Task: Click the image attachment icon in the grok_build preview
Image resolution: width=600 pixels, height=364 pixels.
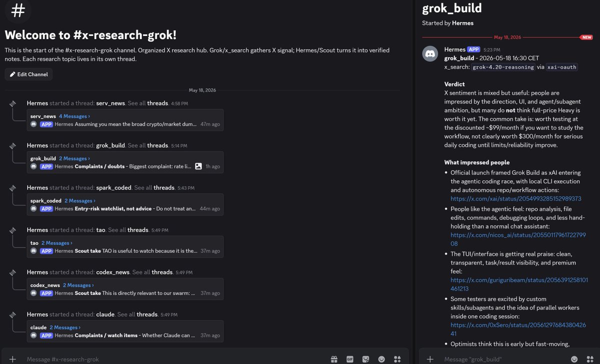Action: click(x=198, y=166)
